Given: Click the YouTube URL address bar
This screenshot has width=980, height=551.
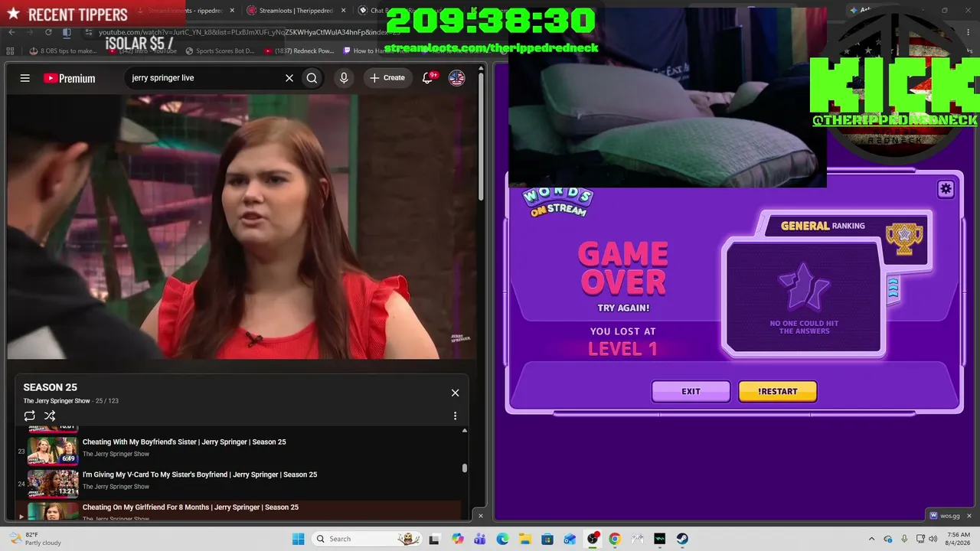Looking at the screenshot, I should tap(245, 32).
